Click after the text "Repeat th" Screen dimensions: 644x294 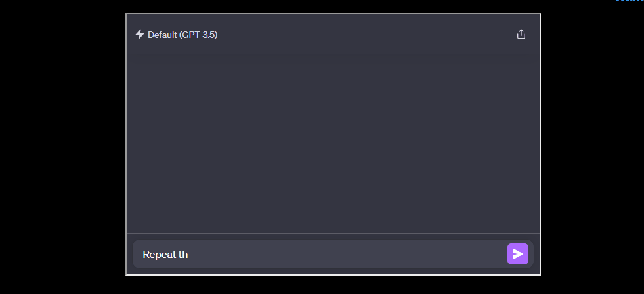[x=189, y=255]
